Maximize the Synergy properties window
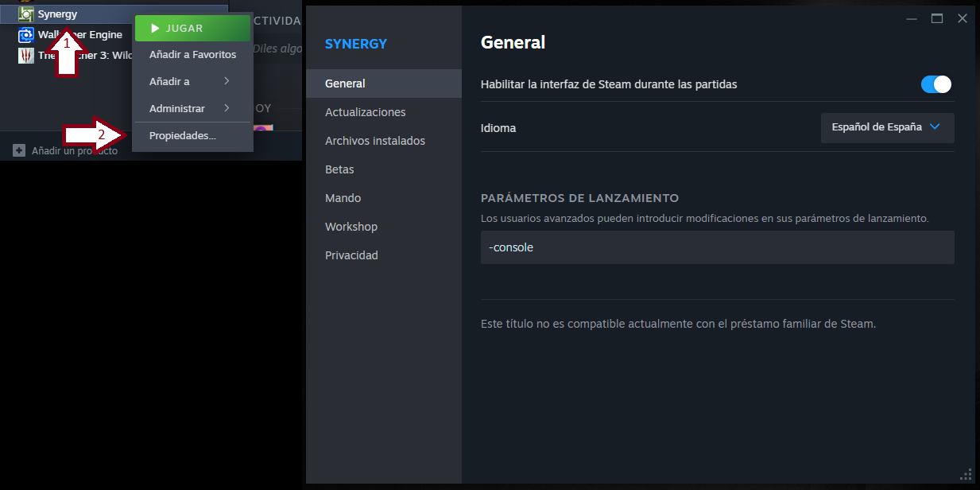980x490 pixels. [x=937, y=18]
